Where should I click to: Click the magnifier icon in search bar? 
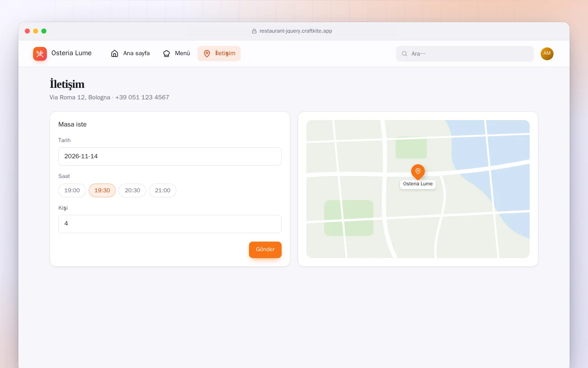[x=405, y=54]
